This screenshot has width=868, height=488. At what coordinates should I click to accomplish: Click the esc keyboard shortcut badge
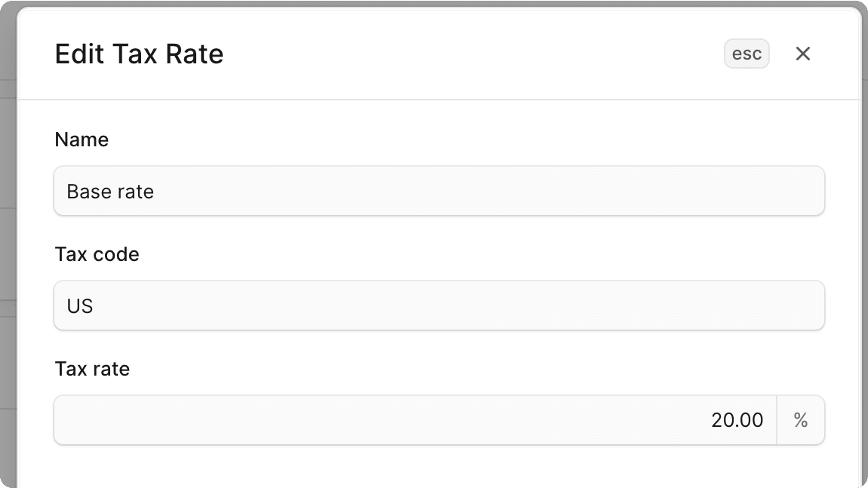(x=746, y=54)
